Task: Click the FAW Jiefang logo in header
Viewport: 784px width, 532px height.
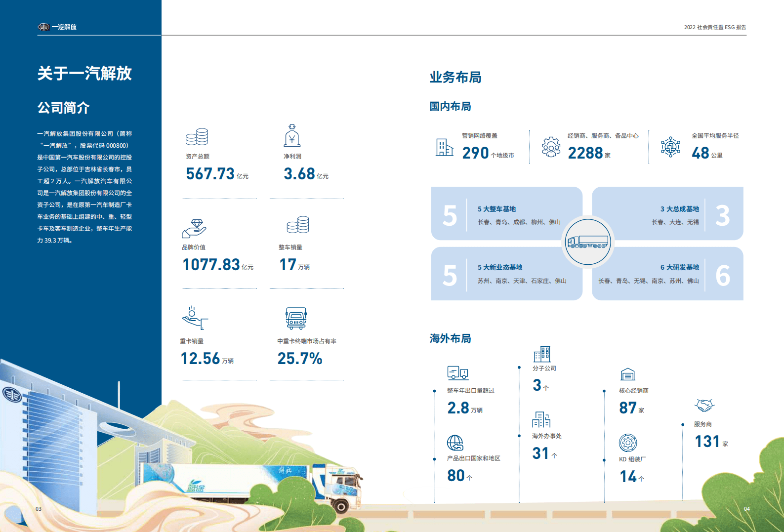Action: point(57,27)
